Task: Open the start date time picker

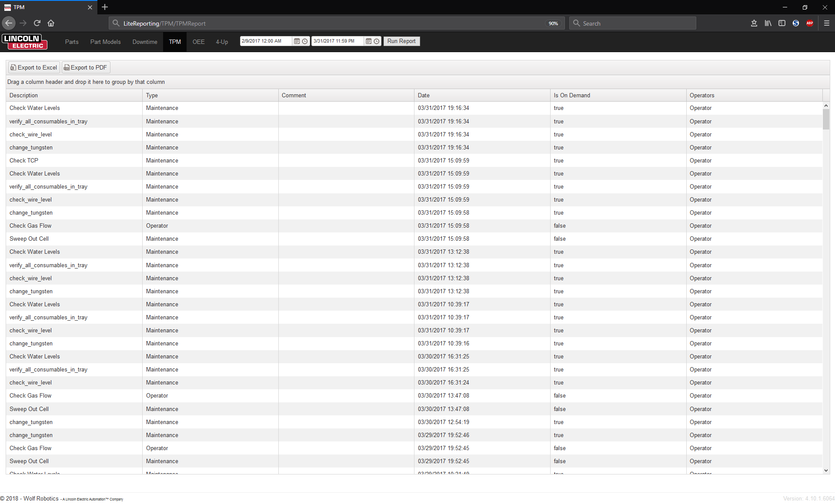Action: tap(305, 41)
